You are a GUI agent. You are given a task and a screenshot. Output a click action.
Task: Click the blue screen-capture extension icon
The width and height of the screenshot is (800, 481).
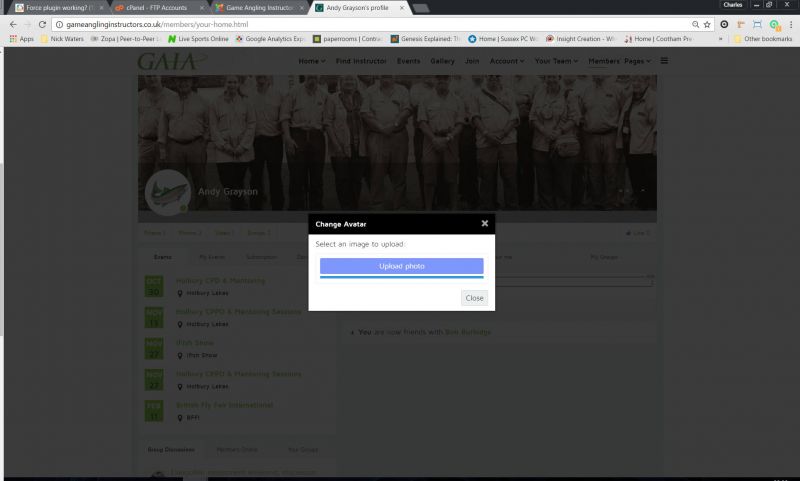click(758, 24)
